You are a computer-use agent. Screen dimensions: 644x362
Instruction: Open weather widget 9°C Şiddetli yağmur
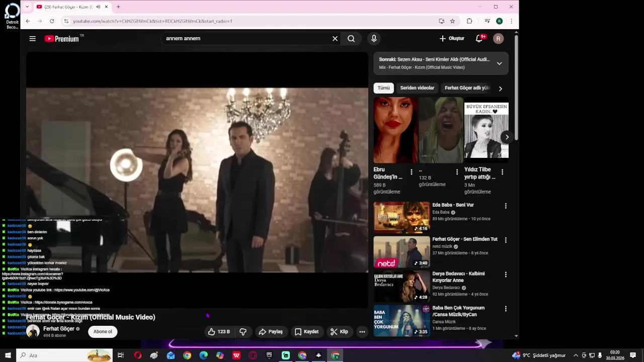pos(539,355)
